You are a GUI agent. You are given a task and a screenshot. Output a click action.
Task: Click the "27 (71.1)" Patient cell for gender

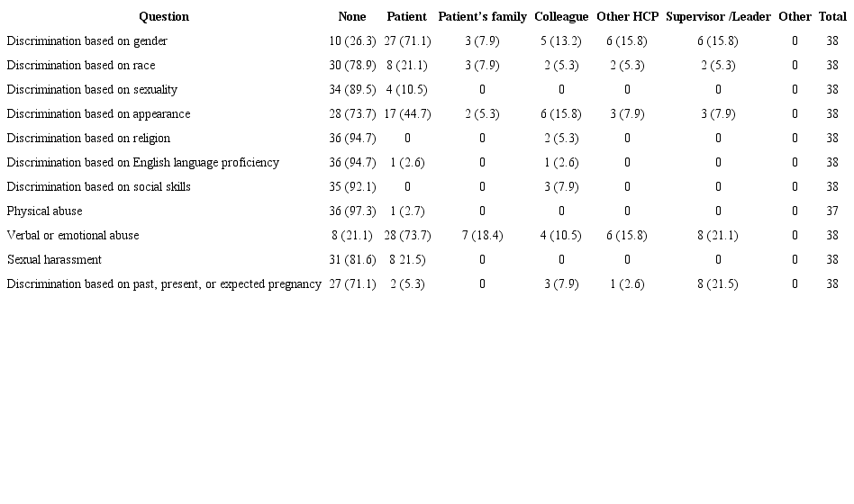point(407,41)
